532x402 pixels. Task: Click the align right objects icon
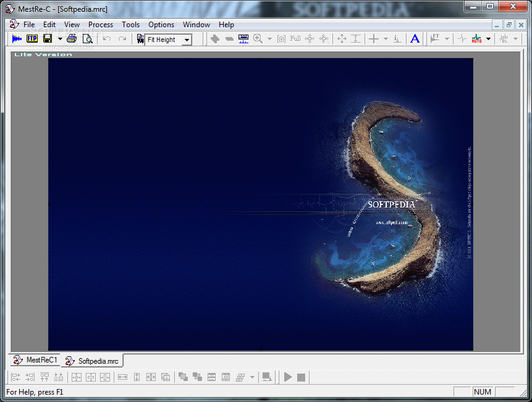point(30,377)
